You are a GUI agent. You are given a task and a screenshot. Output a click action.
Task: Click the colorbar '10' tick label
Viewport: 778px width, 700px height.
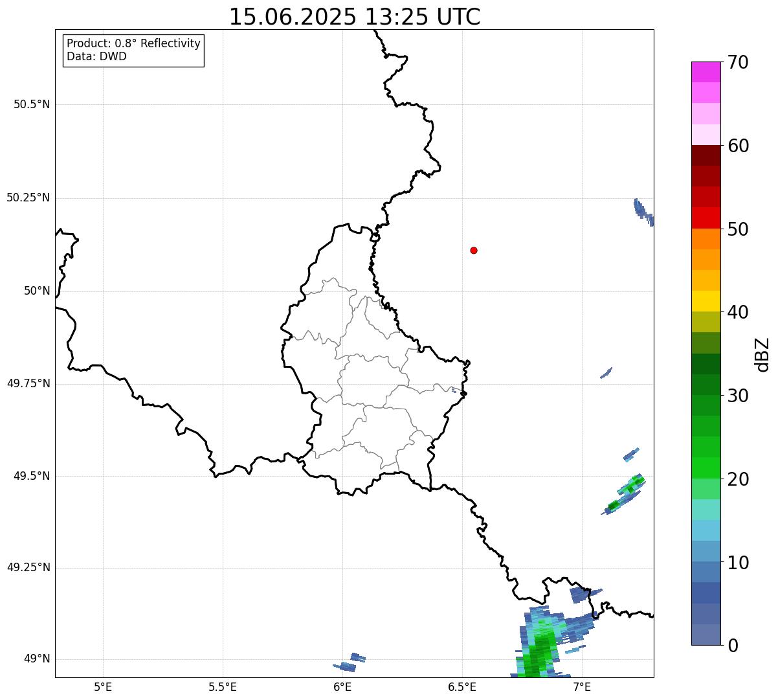click(738, 563)
